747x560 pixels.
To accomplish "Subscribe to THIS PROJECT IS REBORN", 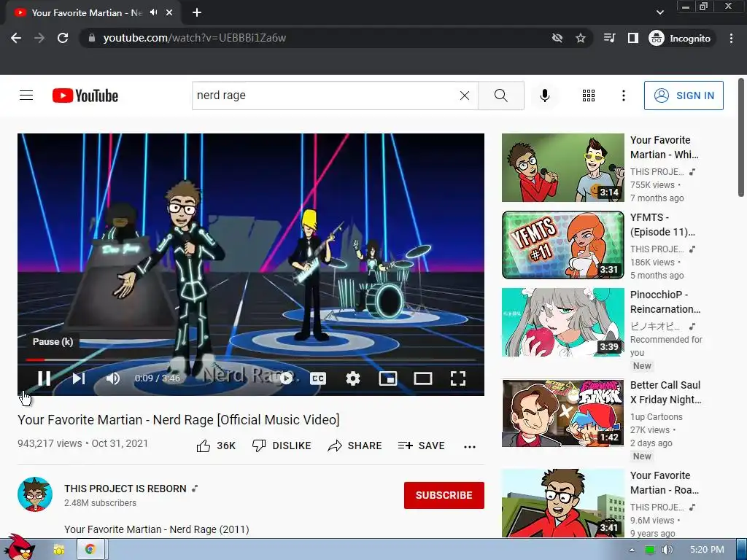I will coord(444,495).
